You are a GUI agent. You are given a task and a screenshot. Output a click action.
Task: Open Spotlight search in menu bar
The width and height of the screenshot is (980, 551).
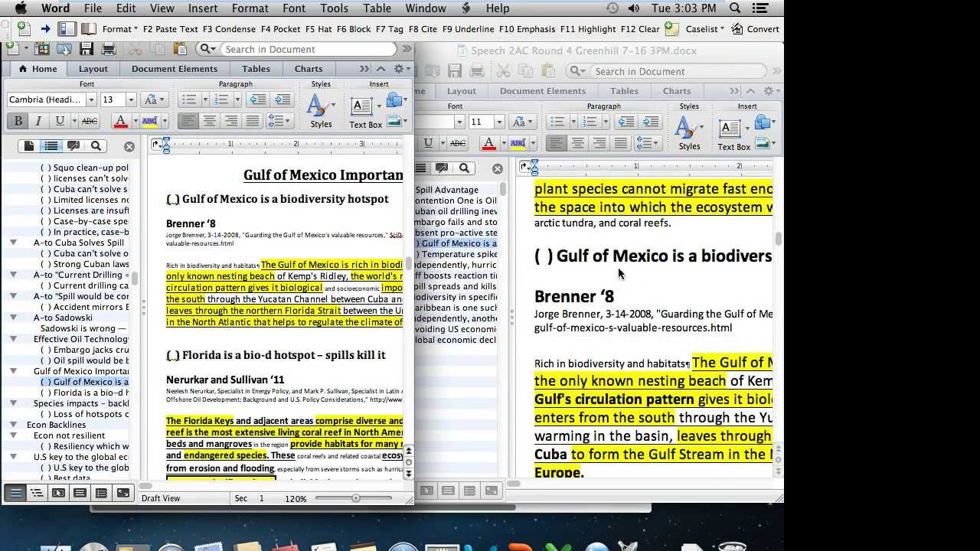[735, 8]
